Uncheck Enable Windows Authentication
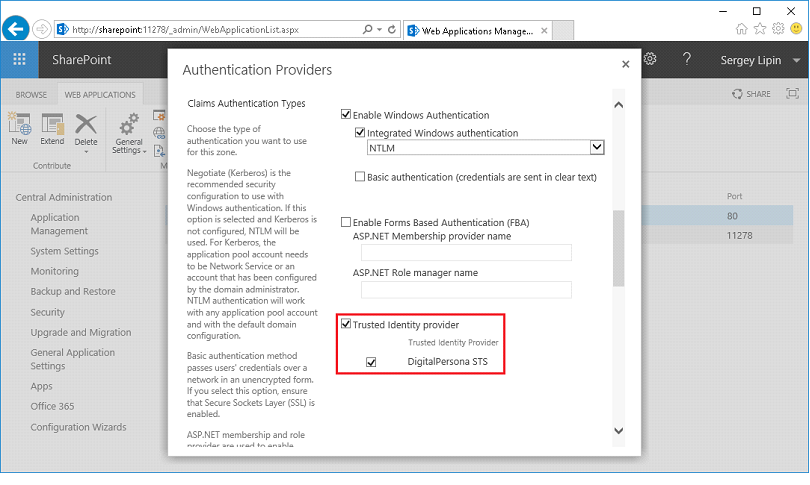The image size is (810, 485). [347, 115]
